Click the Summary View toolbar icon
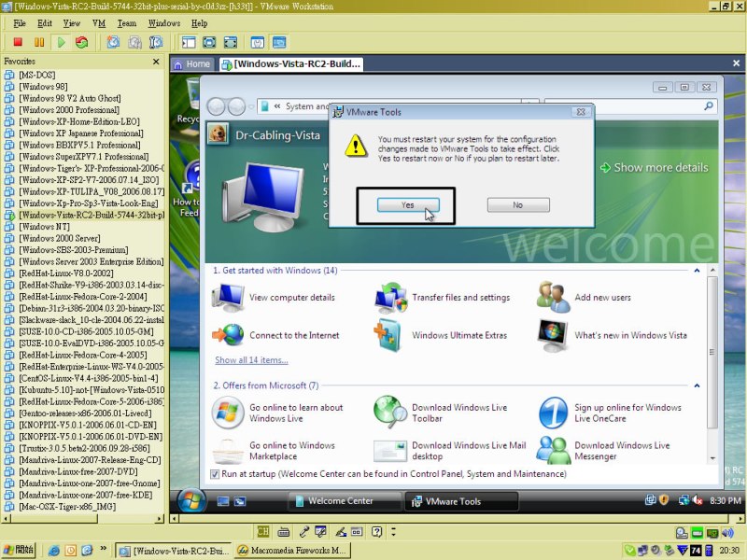This screenshot has height=560, width=747. click(x=258, y=42)
